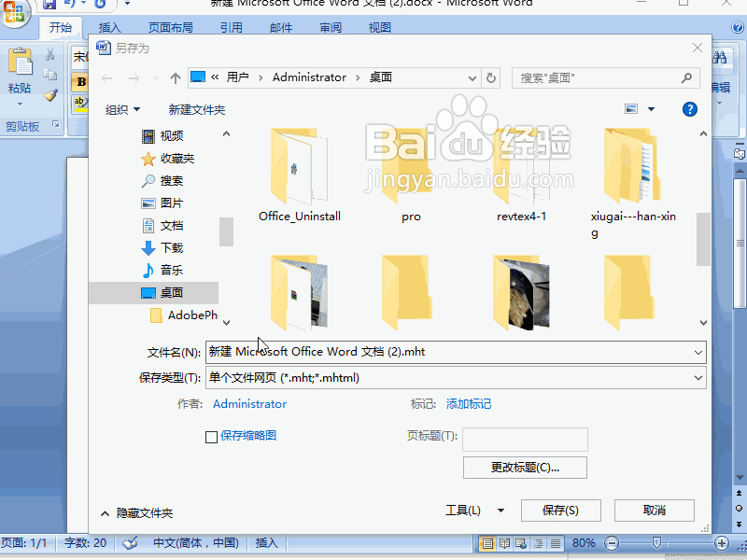
Task: Switch to the 视图 ribbon tab
Action: pos(378,27)
